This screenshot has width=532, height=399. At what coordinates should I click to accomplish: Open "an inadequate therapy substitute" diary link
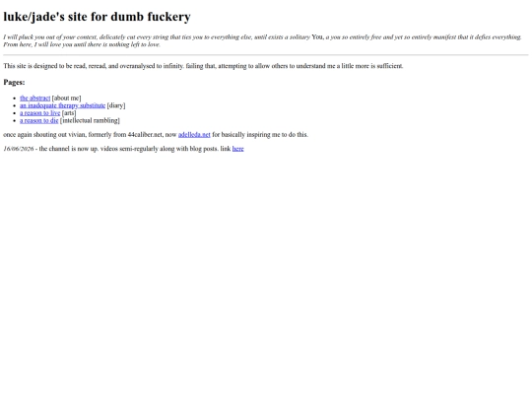pyautogui.click(x=62, y=105)
